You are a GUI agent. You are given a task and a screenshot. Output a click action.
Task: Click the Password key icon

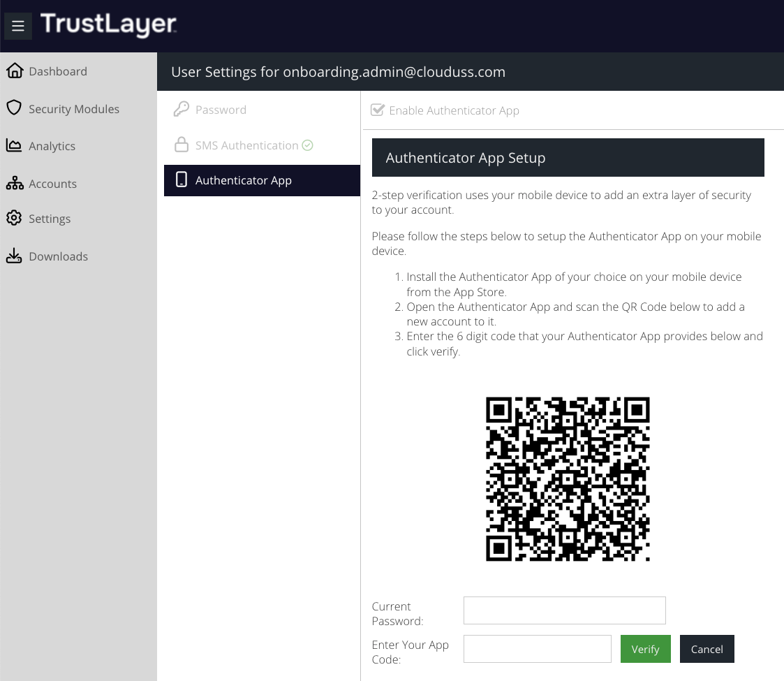181,109
